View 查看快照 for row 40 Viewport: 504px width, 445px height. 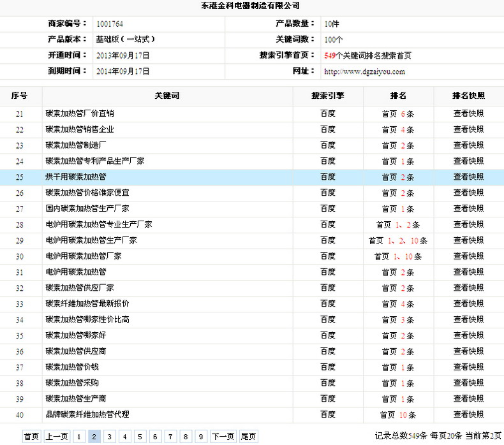[x=468, y=414]
